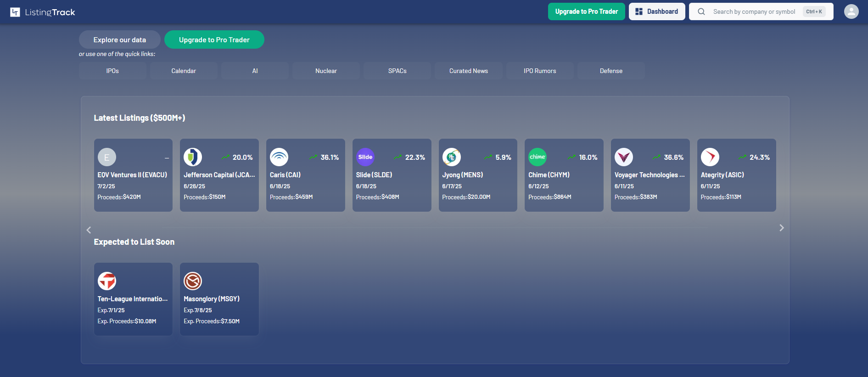Image resolution: width=868 pixels, height=377 pixels.
Task: Open the Chime (CHYM) listing name
Action: tap(549, 175)
